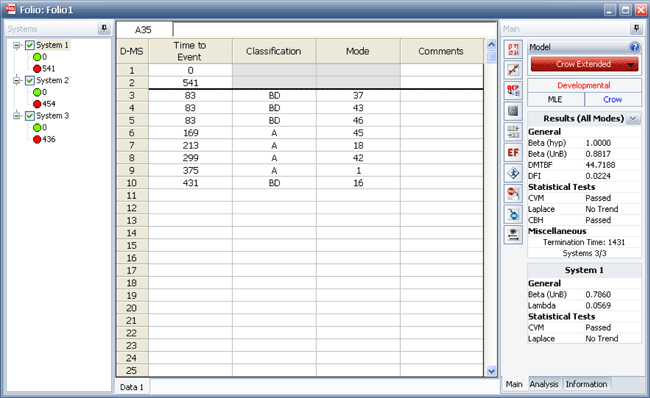Screen dimensions: 650x398
Task: Collapse the System 1 tree node
Action: (x=17, y=45)
